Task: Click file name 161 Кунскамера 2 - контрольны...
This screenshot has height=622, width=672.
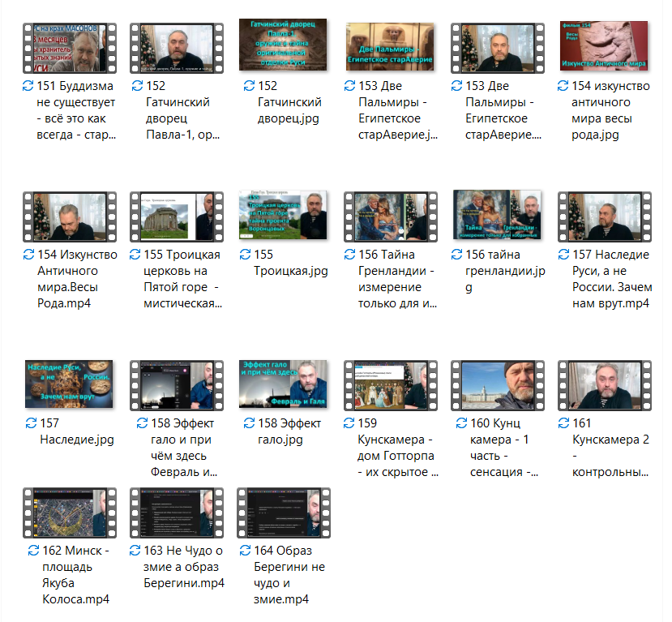Action: 610,448
